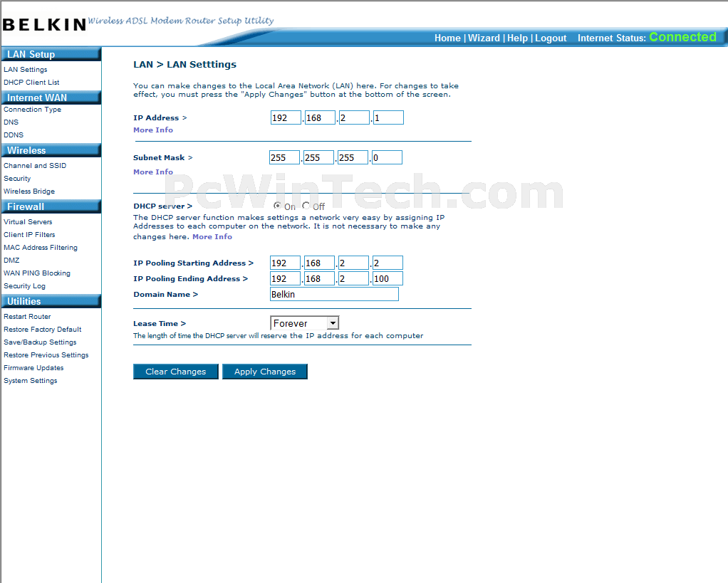
Task: Open DHCP Client List page
Action: (x=31, y=82)
